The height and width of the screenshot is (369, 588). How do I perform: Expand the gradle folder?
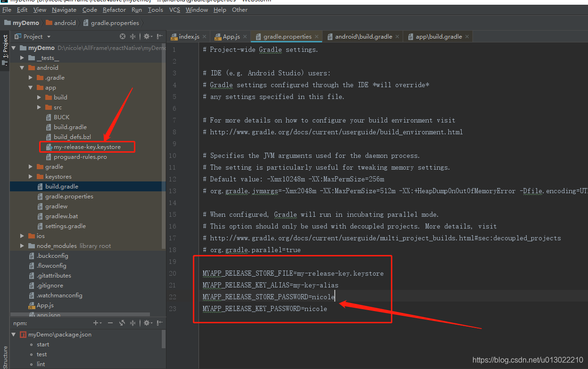pos(31,166)
